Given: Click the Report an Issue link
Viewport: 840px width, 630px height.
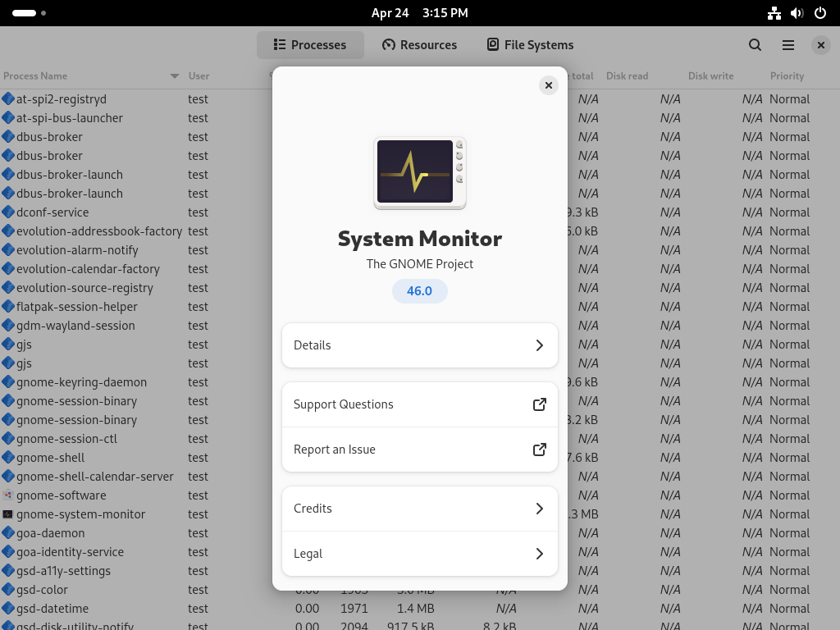Looking at the screenshot, I should [419, 450].
